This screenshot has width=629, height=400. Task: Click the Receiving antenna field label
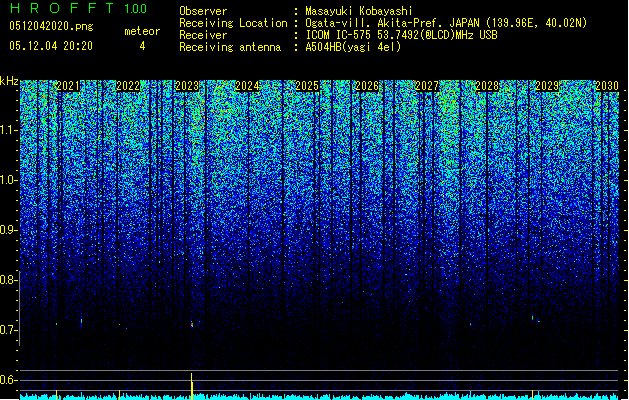pos(230,47)
